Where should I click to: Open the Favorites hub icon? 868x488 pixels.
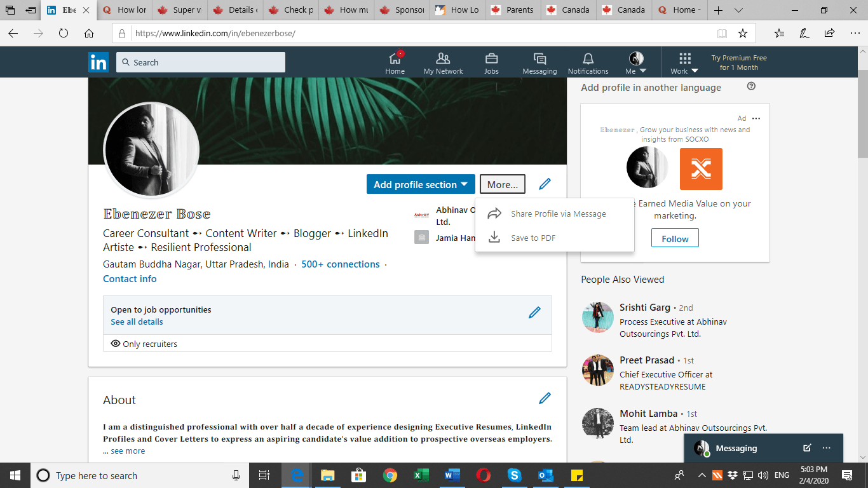(779, 33)
